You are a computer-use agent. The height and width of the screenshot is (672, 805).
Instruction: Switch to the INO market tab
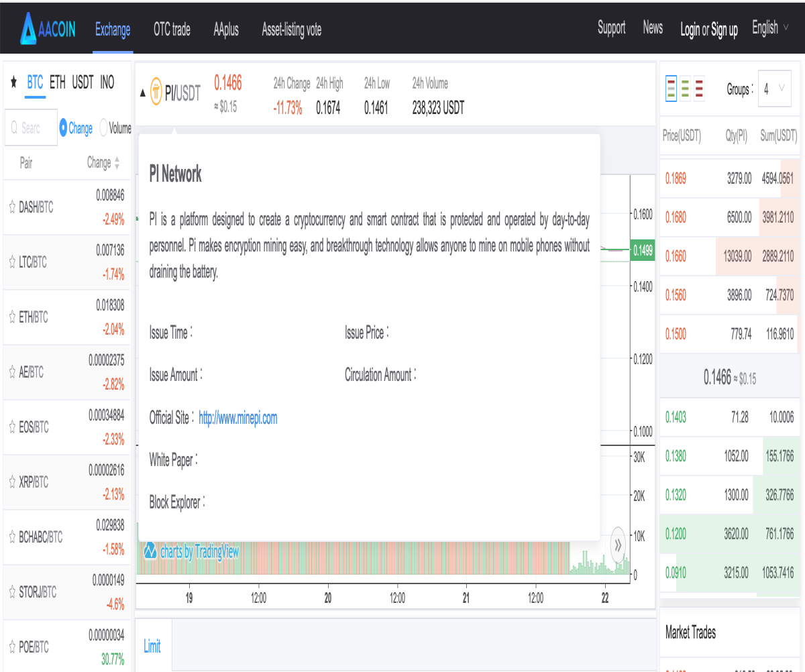(107, 82)
